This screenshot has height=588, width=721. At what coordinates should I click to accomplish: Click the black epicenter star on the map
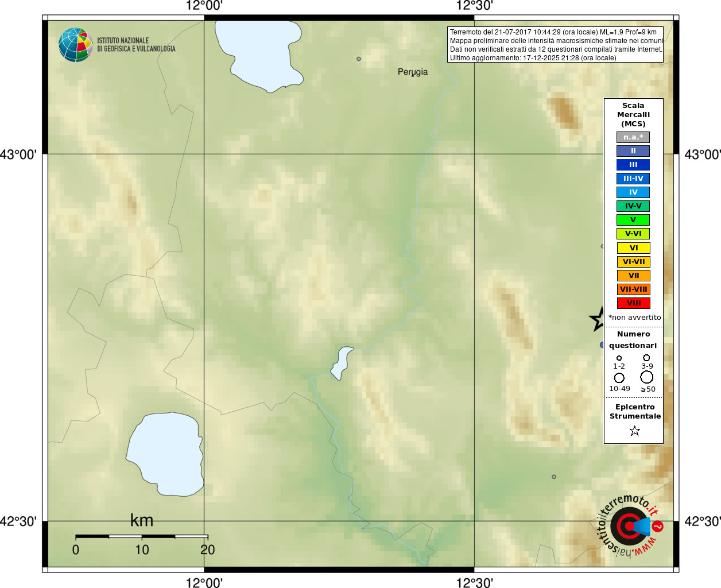pyautogui.click(x=598, y=319)
